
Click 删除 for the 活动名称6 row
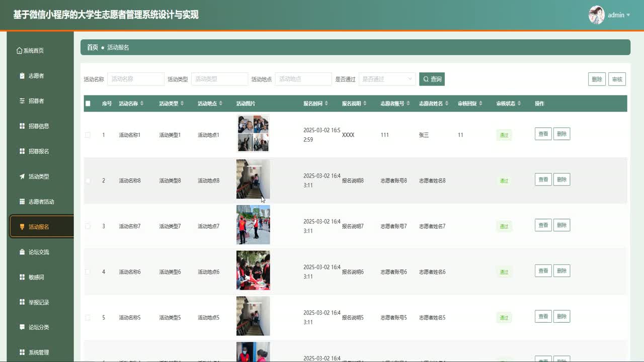(562, 271)
